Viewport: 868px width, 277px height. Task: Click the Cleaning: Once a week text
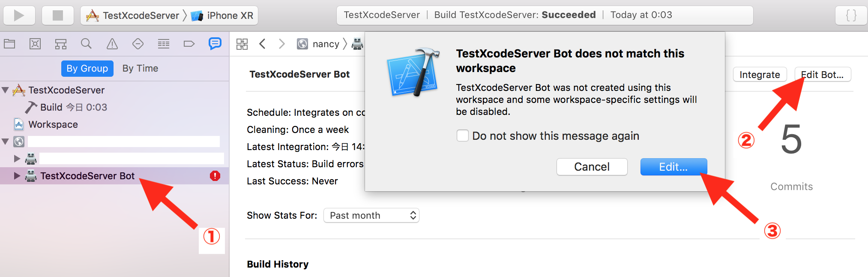(x=298, y=129)
